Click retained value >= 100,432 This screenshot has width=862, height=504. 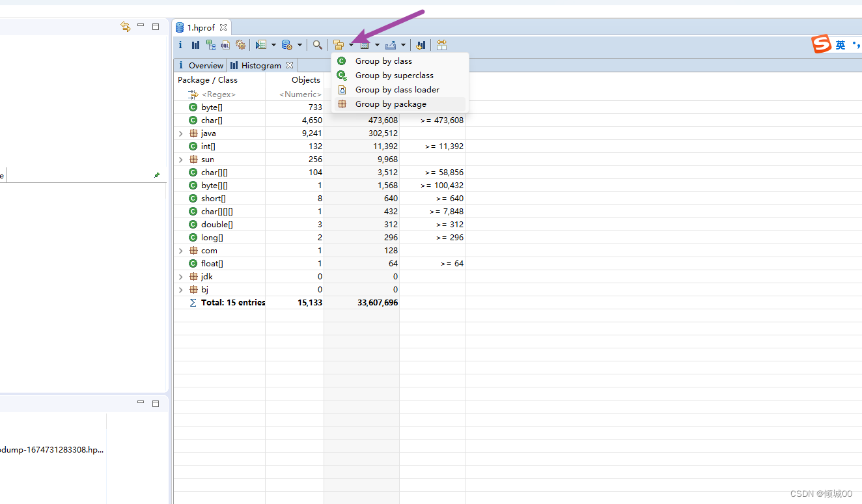(442, 186)
